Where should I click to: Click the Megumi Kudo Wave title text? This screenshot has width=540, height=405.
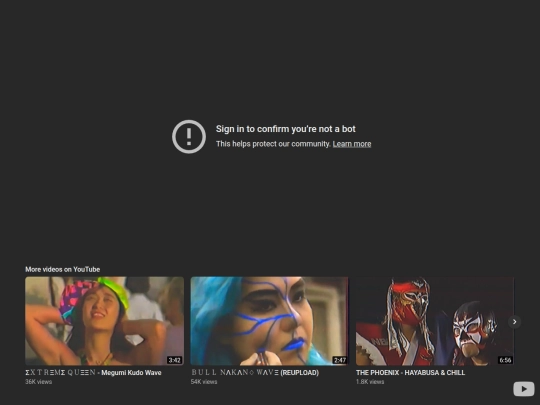click(x=93, y=373)
